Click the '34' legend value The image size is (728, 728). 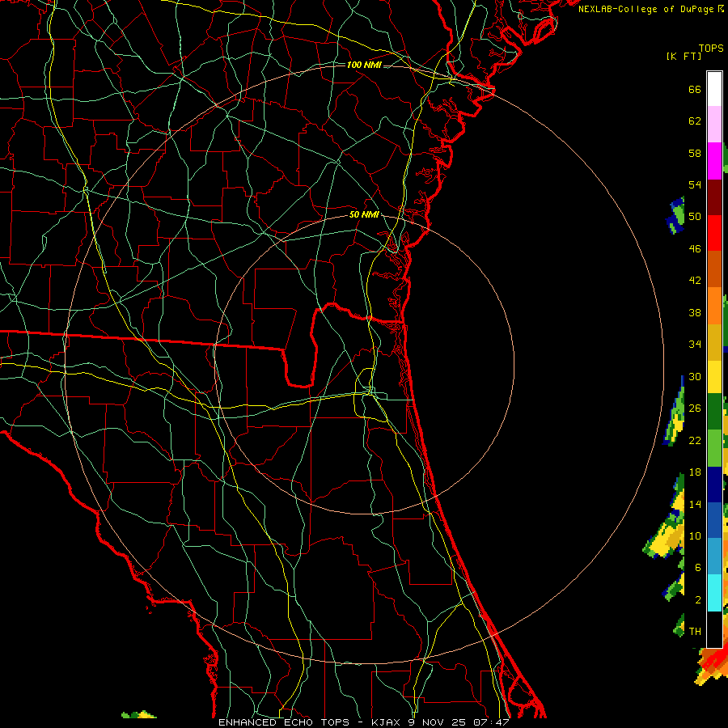[695, 344]
